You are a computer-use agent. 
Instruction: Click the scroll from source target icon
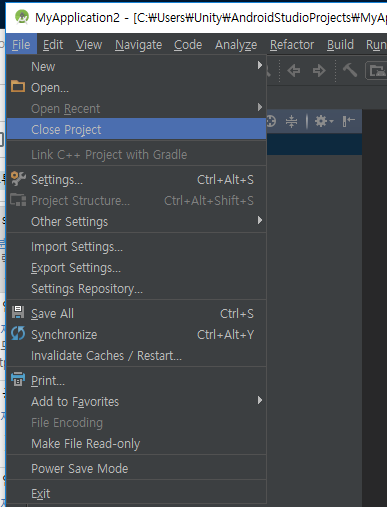(x=271, y=121)
